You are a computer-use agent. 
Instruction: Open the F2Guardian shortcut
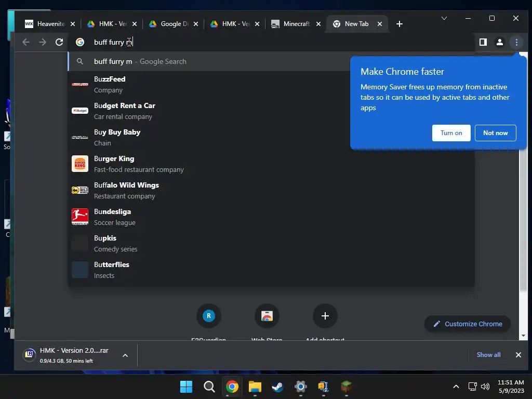tap(209, 316)
